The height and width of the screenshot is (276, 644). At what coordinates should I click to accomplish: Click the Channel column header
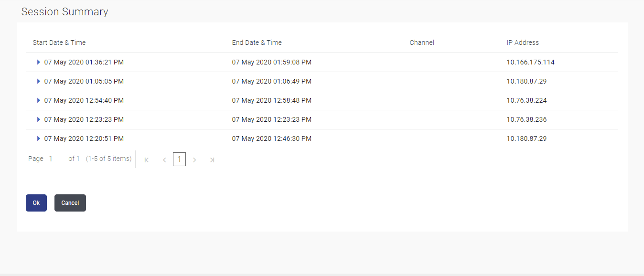422,42
